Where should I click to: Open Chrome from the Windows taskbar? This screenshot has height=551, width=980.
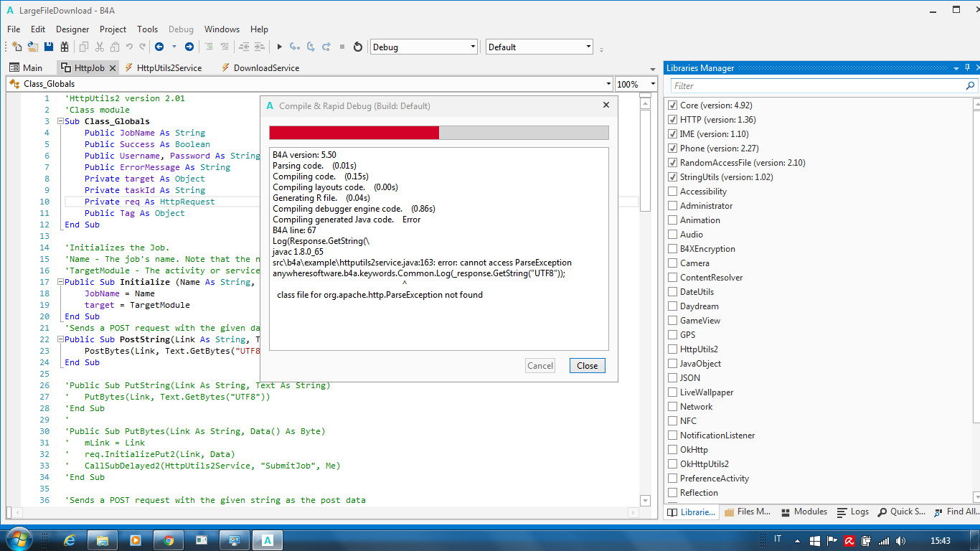tap(168, 540)
